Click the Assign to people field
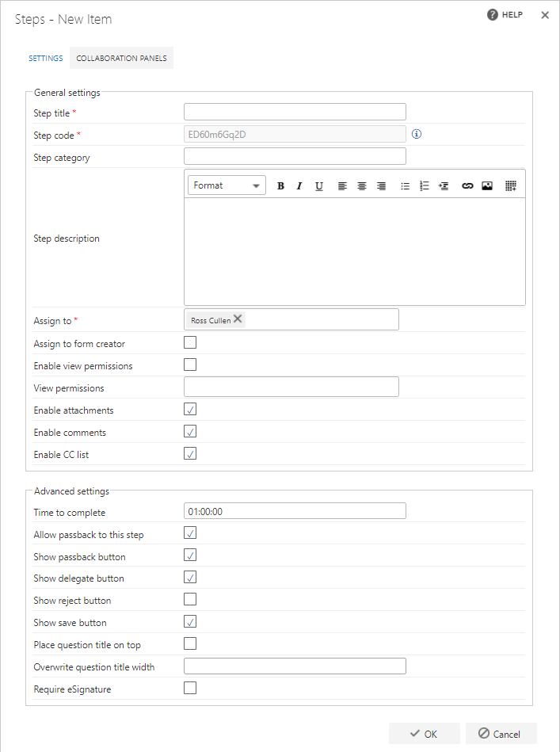560x752 pixels. [x=291, y=319]
